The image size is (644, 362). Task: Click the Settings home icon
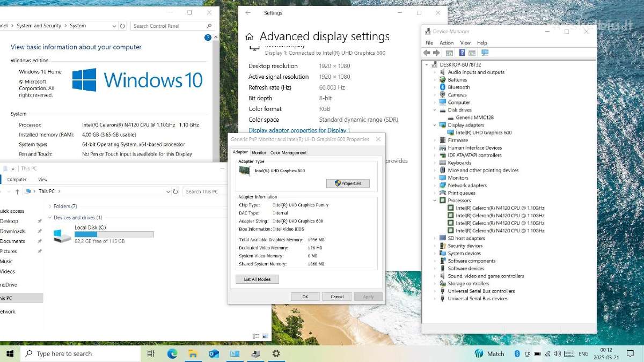tap(249, 37)
